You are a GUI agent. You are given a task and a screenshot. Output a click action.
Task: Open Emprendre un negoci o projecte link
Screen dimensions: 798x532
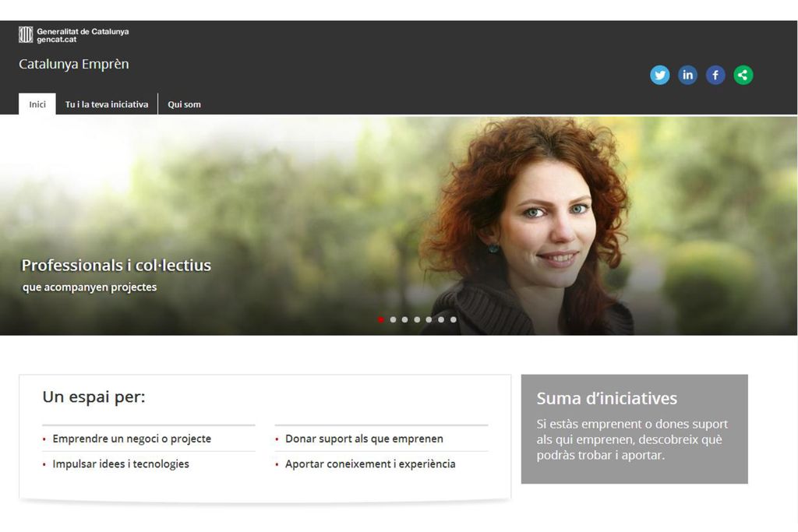[132, 439]
